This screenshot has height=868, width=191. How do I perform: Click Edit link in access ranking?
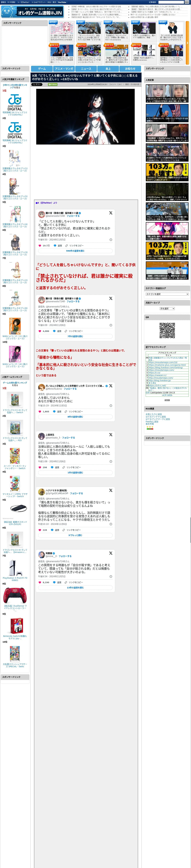148,393
